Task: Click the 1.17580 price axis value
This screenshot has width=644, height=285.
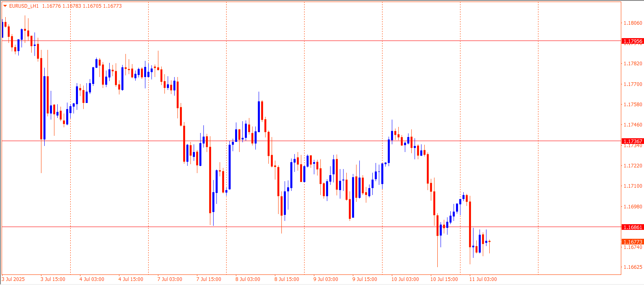Action: pyautogui.click(x=633, y=105)
